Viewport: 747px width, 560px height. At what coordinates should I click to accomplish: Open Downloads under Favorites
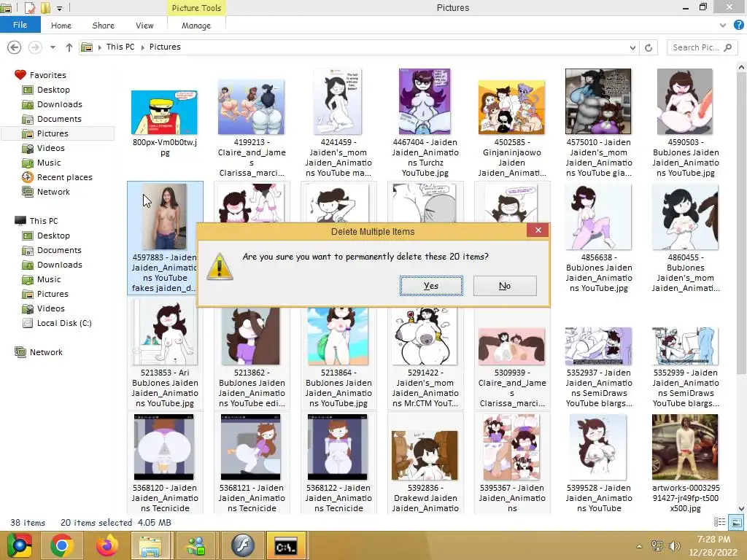60,104
